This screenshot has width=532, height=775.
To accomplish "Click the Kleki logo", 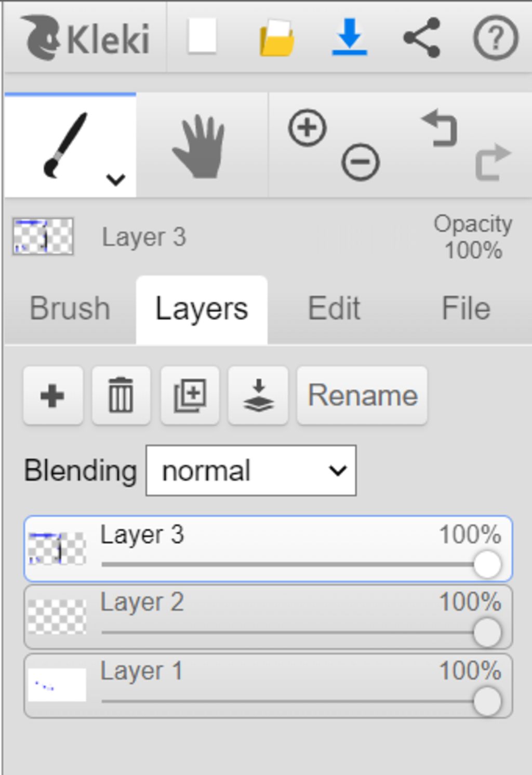I will pos(87,37).
